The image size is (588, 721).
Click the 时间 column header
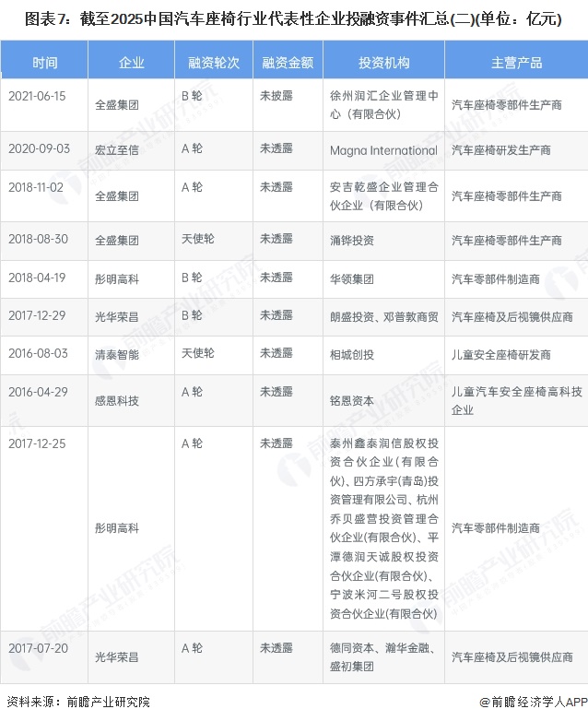tap(44, 63)
